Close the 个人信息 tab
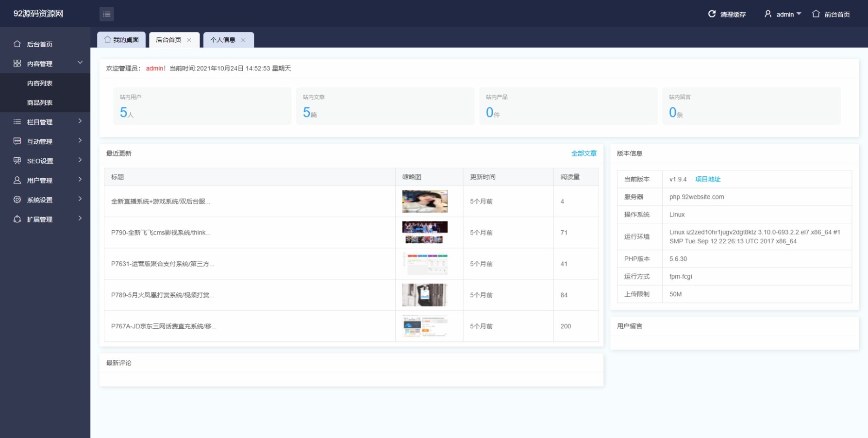The width and height of the screenshot is (868, 438). coord(243,40)
